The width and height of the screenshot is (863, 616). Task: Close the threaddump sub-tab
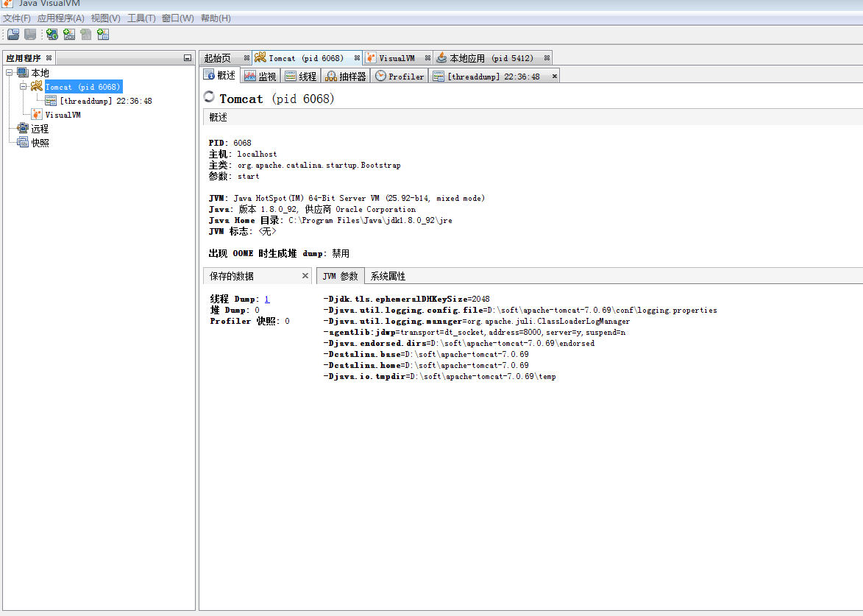[x=554, y=77]
